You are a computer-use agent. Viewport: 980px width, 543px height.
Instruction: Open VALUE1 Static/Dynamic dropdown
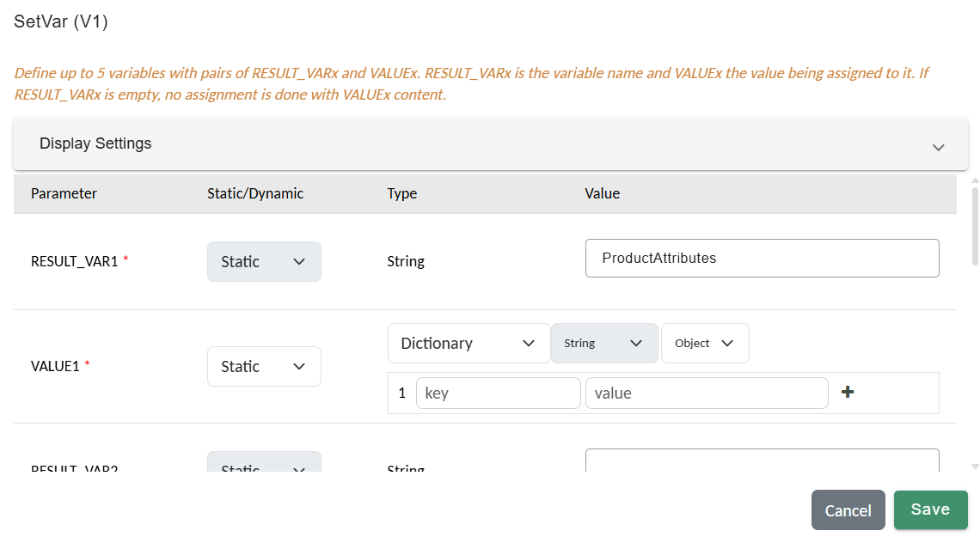264,366
